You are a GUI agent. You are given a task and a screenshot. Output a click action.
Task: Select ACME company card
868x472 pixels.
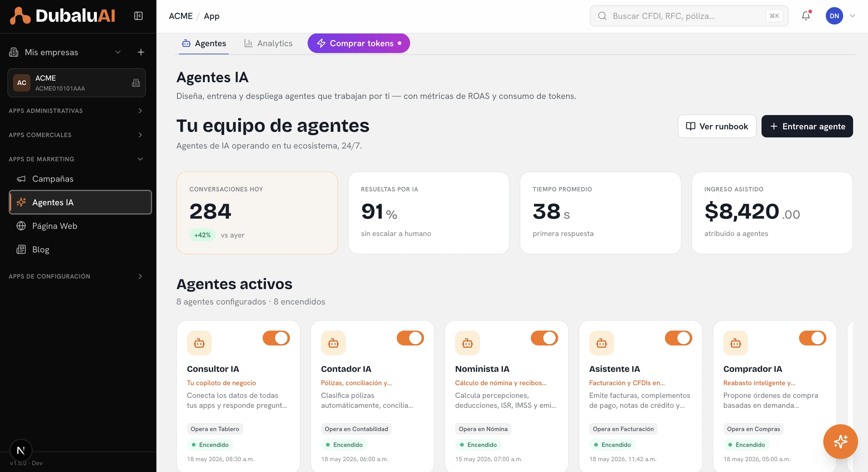pyautogui.click(x=76, y=83)
